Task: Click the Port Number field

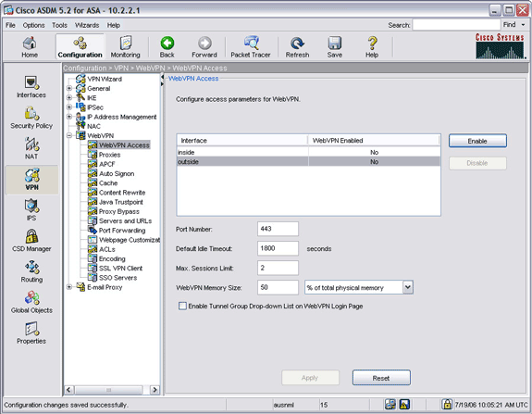Action: pos(278,229)
